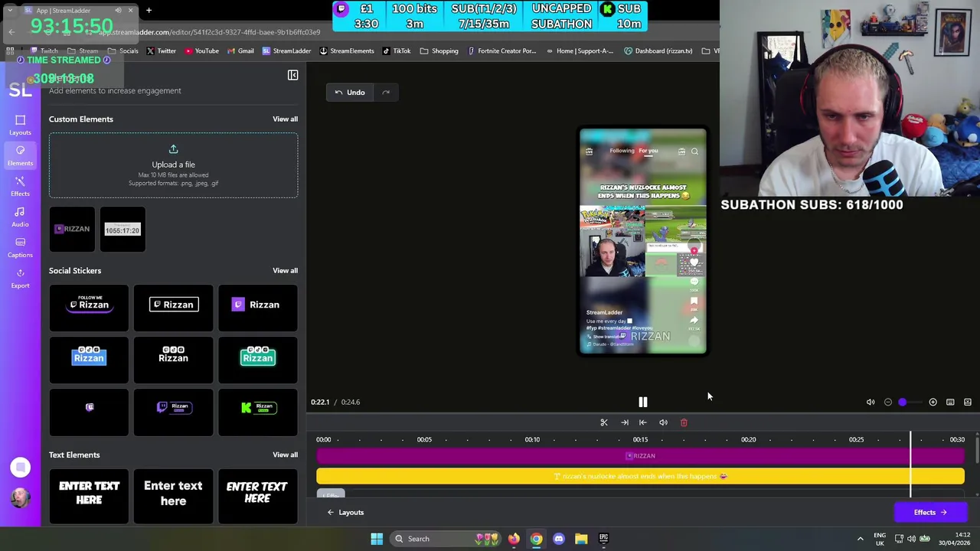This screenshot has width=980, height=551.
Task: Pause the video preview playback
Action: (643, 402)
